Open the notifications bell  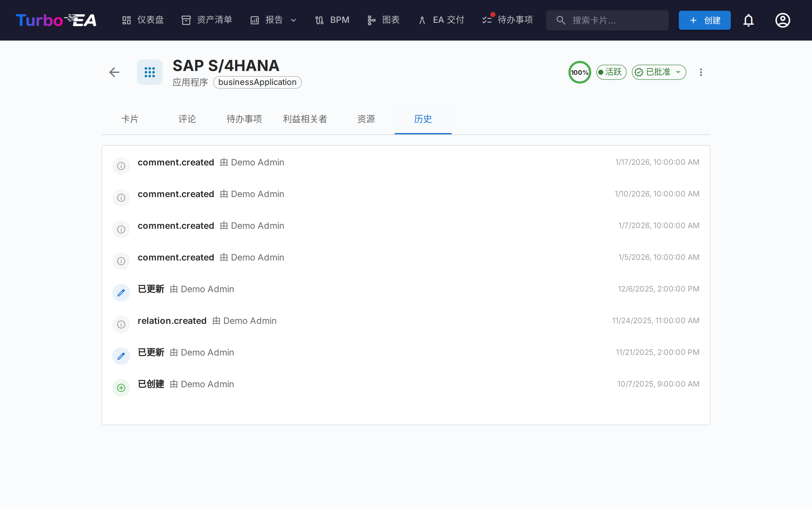[748, 20]
